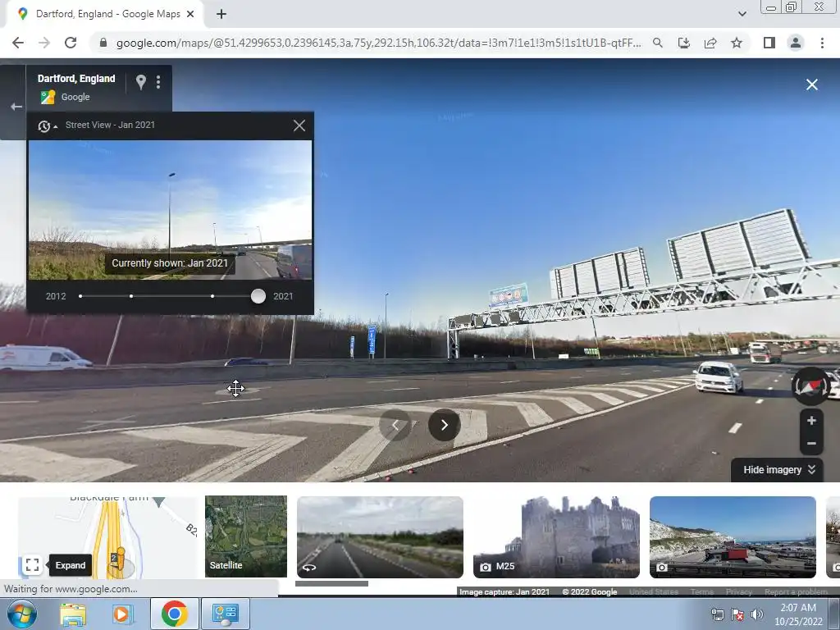Click Report a problem link
840x630 pixels.
[x=796, y=592]
